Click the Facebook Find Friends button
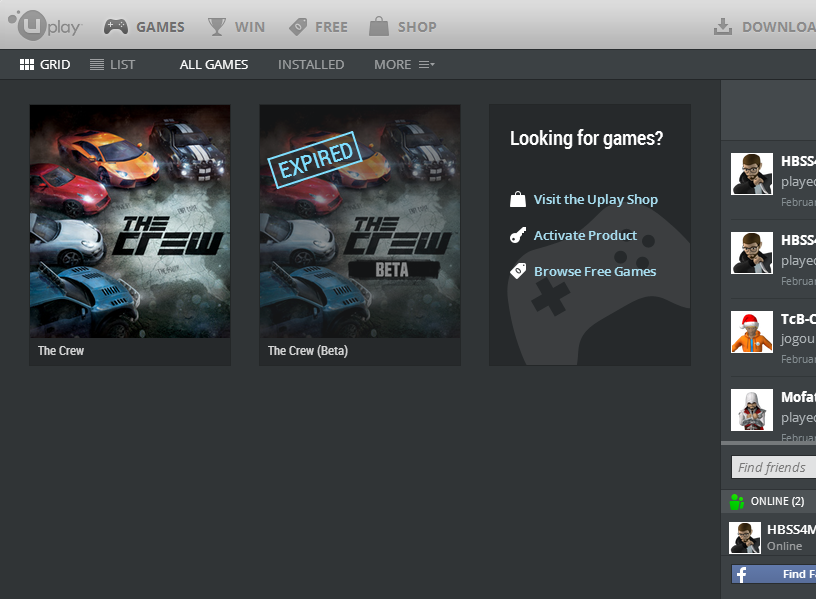 [x=774, y=575]
